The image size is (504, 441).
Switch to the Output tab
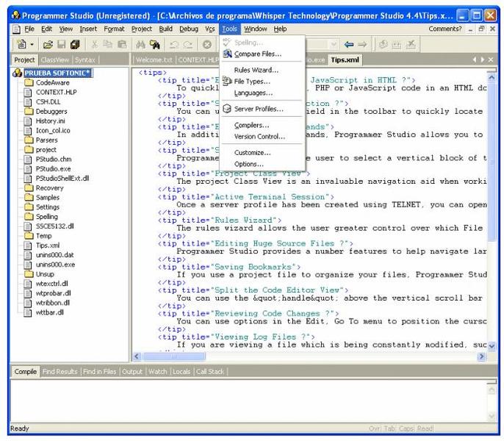132,371
